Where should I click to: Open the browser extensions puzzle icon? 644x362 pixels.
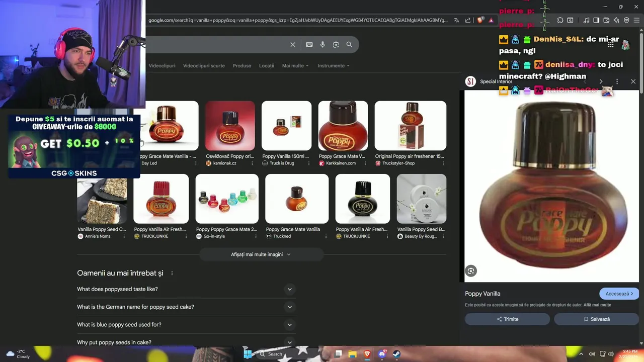(560, 20)
